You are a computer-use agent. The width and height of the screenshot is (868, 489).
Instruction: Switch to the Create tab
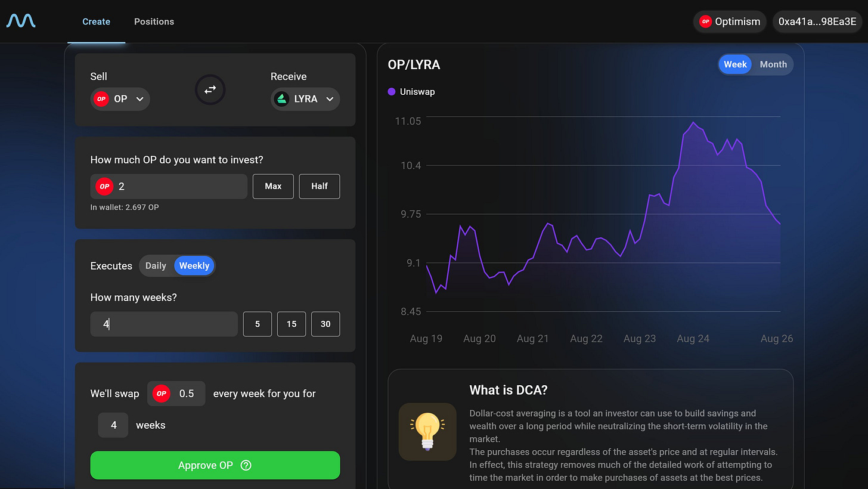point(96,21)
